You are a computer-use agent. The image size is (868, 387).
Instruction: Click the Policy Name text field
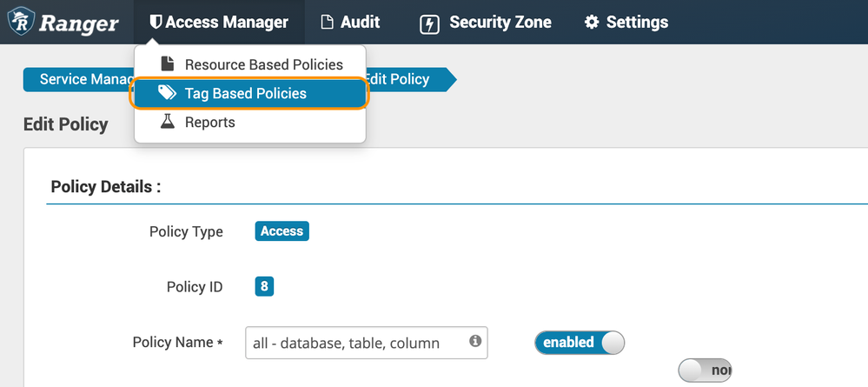tap(356, 343)
